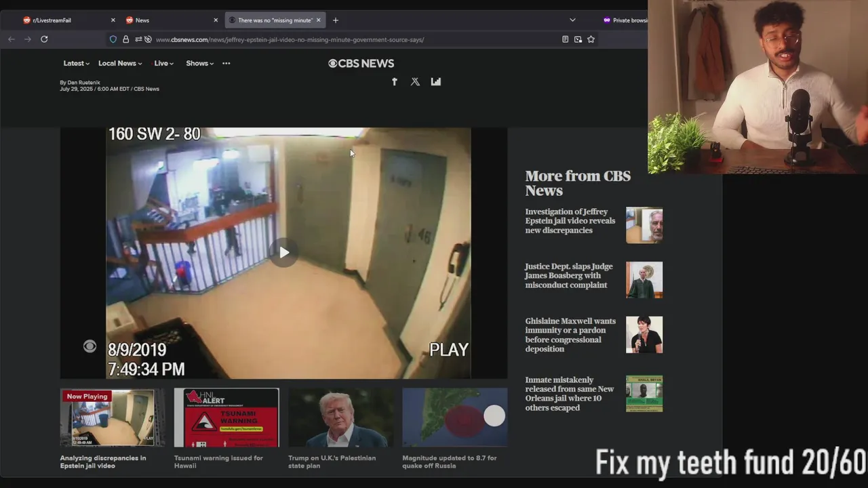Toggle reader view icon in address bar
This screenshot has width=868, height=488.
(x=565, y=39)
